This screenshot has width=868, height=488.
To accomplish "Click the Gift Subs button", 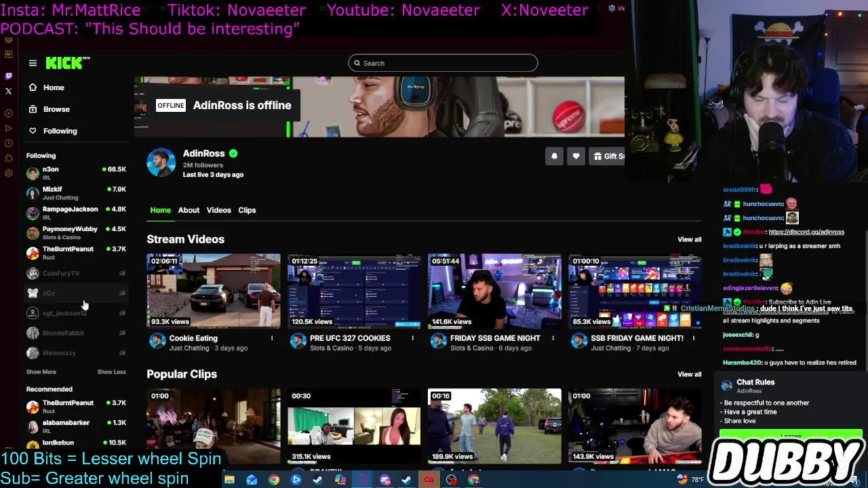I will coord(607,156).
